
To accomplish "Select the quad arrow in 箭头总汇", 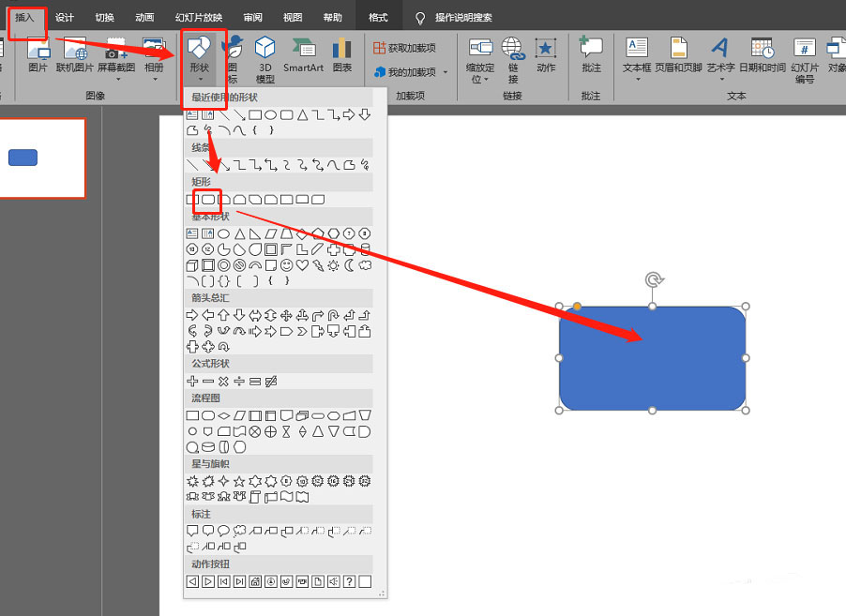I will click(286, 316).
